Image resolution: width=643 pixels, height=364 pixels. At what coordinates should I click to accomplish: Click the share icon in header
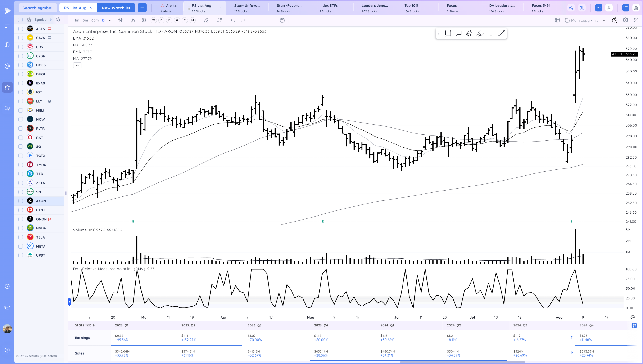point(571,8)
